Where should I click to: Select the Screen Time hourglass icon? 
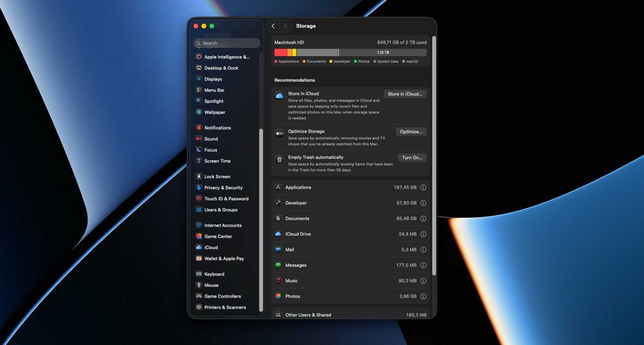coord(199,162)
